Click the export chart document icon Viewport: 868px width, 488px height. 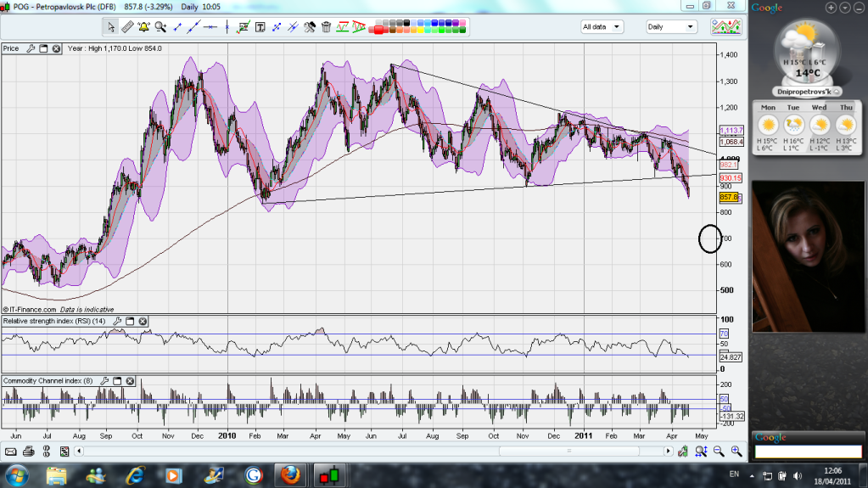tap(64, 452)
